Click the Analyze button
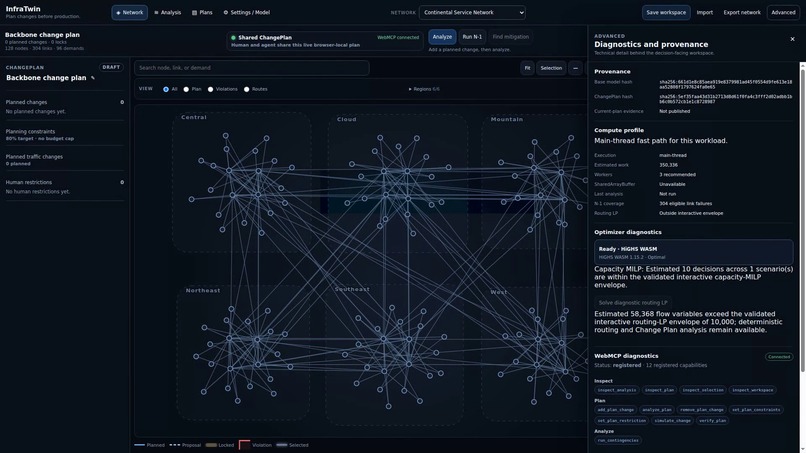This screenshot has height=453, width=806. (x=442, y=37)
